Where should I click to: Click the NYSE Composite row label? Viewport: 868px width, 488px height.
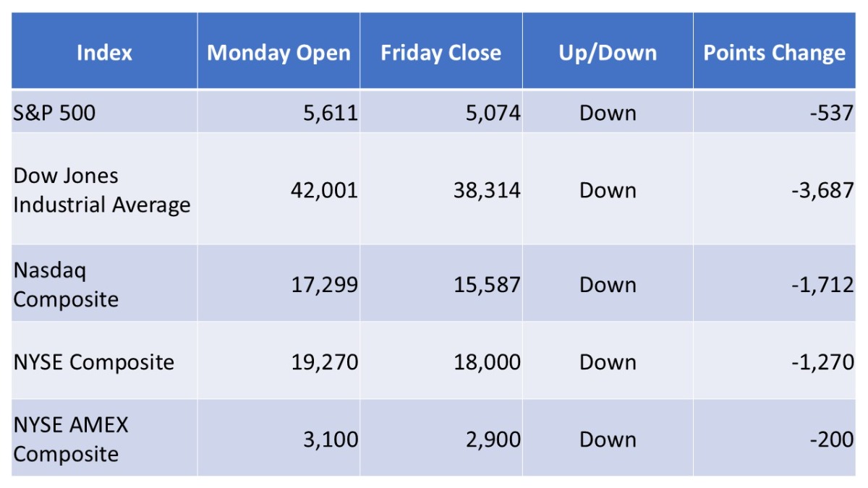[x=94, y=361]
